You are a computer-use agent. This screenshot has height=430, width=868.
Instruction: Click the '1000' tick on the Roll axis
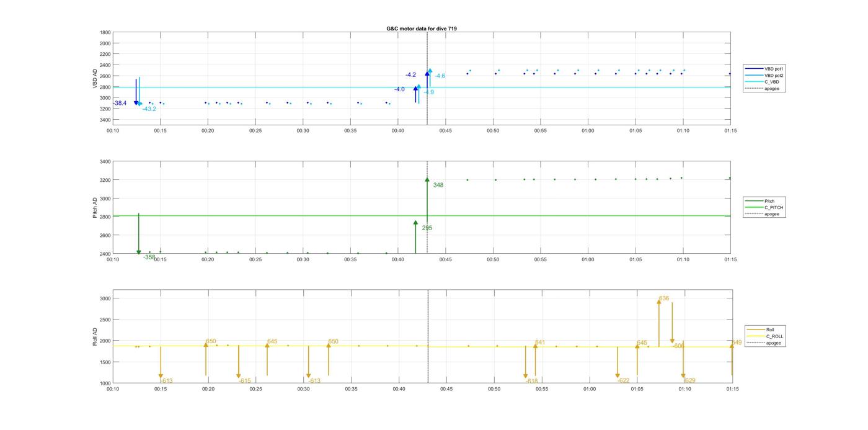coord(105,383)
